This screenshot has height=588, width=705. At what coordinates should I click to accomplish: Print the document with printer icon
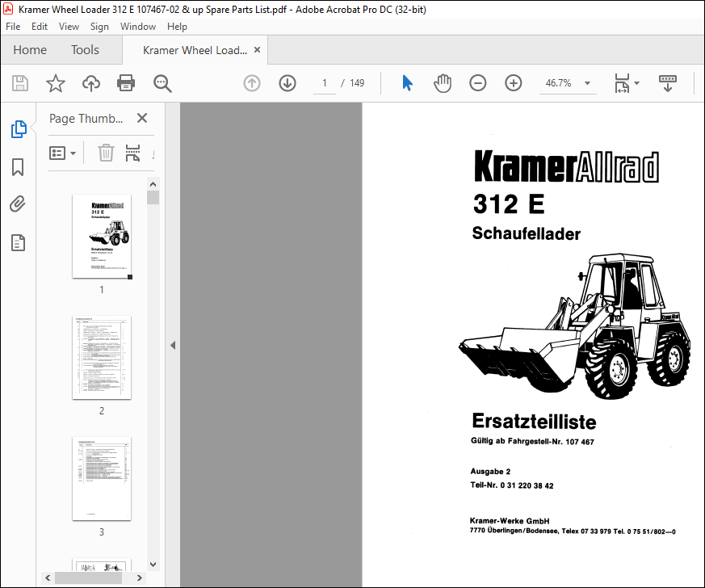point(126,83)
